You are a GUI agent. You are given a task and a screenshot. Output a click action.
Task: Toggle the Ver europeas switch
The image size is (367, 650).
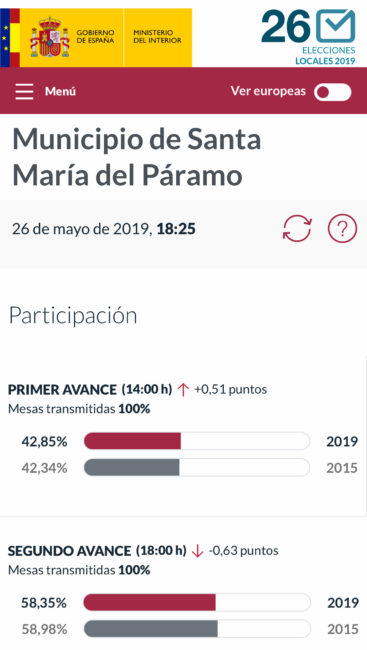332,92
